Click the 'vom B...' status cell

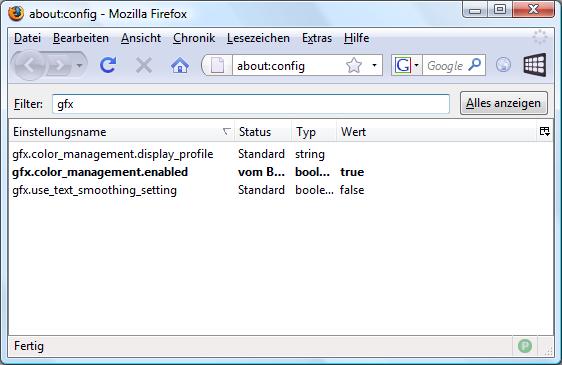[261, 172]
